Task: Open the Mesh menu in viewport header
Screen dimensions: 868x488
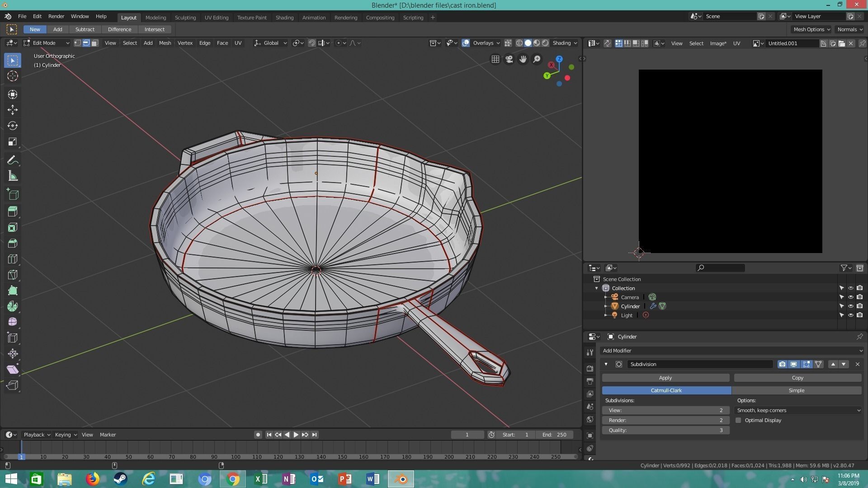Action: [165, 43]
